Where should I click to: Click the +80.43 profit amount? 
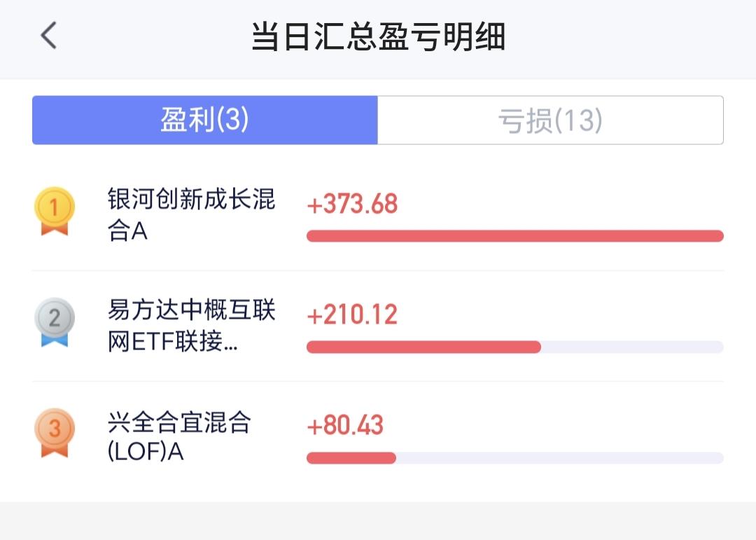pyautogui.click(x=345, y=426)
